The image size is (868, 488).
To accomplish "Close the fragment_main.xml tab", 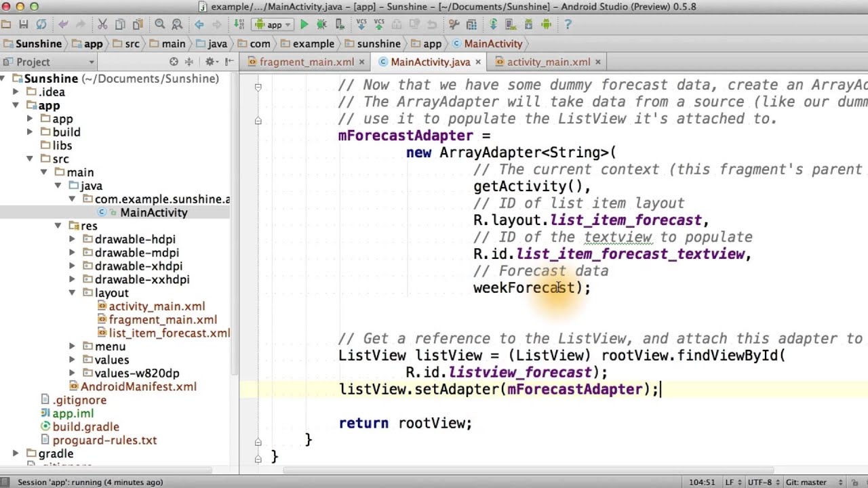I will coord(361,62).
